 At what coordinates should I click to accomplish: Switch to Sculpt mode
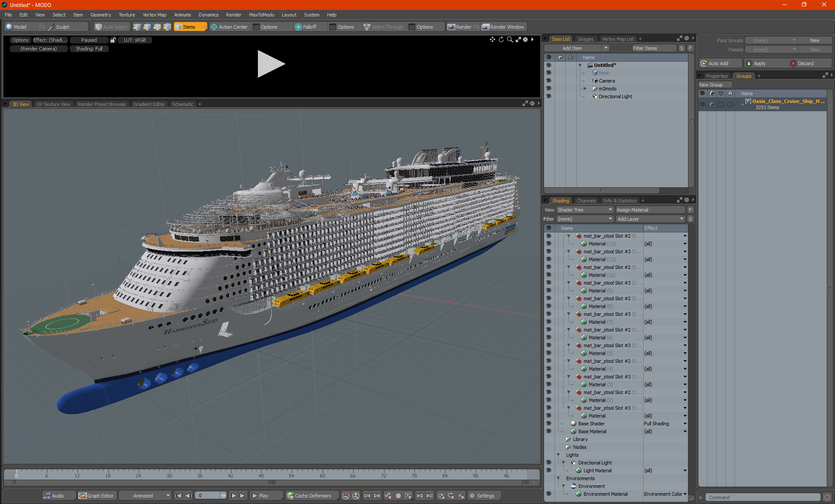[x=67, y=27]
